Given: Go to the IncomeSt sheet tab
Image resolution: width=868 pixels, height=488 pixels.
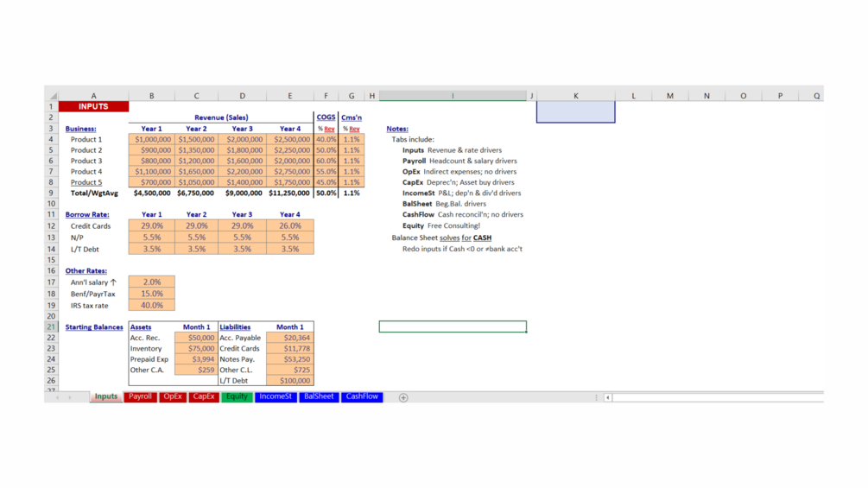Looking at the screenshot, I should pos(276,396).
